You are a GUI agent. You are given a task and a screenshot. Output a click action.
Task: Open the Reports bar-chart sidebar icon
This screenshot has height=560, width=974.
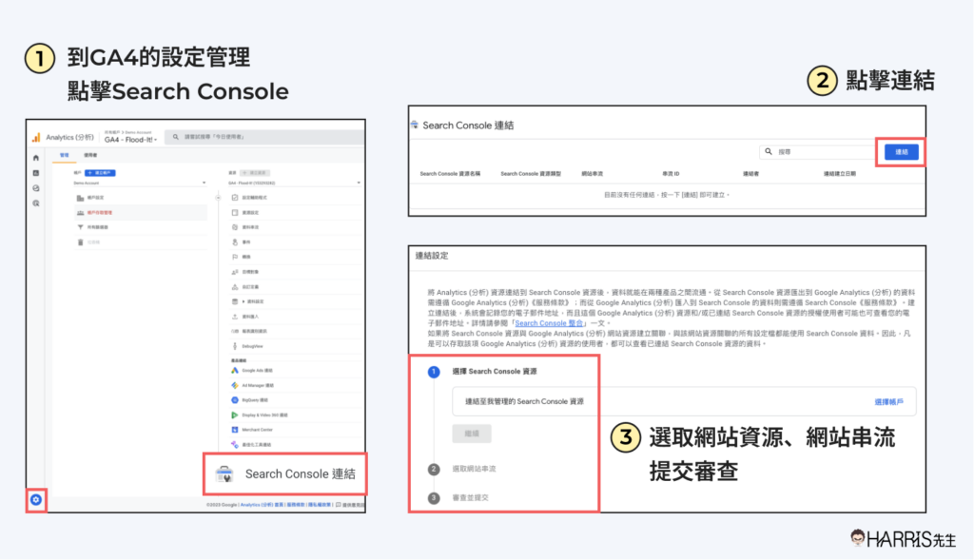click(x=36, y=173)
